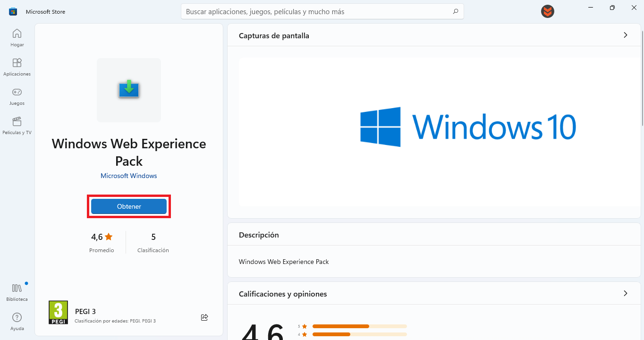
Task: Share the app via share icon
Action: click(204, 317)
